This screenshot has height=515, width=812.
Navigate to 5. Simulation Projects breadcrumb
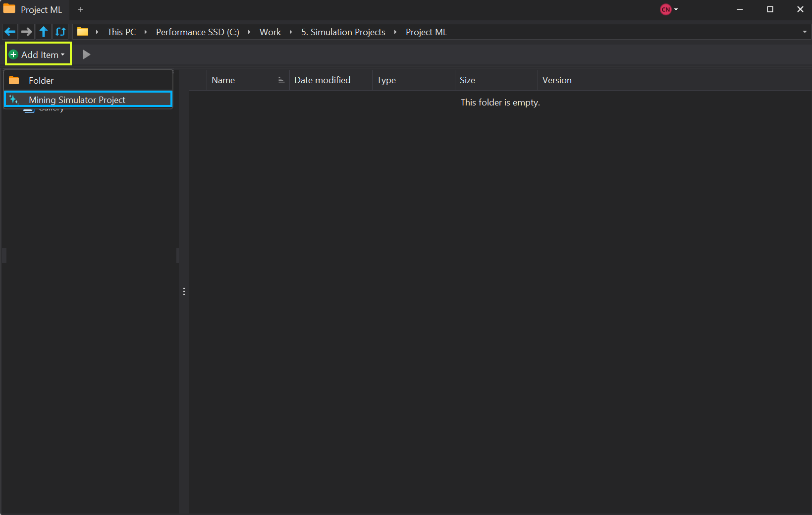click(343, 32)
